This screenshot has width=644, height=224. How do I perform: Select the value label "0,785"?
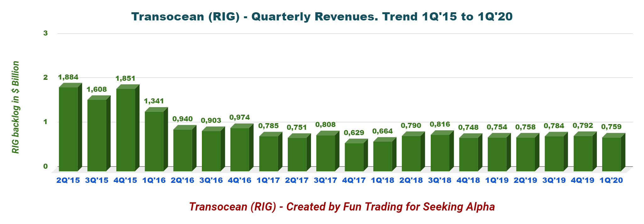pyautogui.click(x=269, y=126)
